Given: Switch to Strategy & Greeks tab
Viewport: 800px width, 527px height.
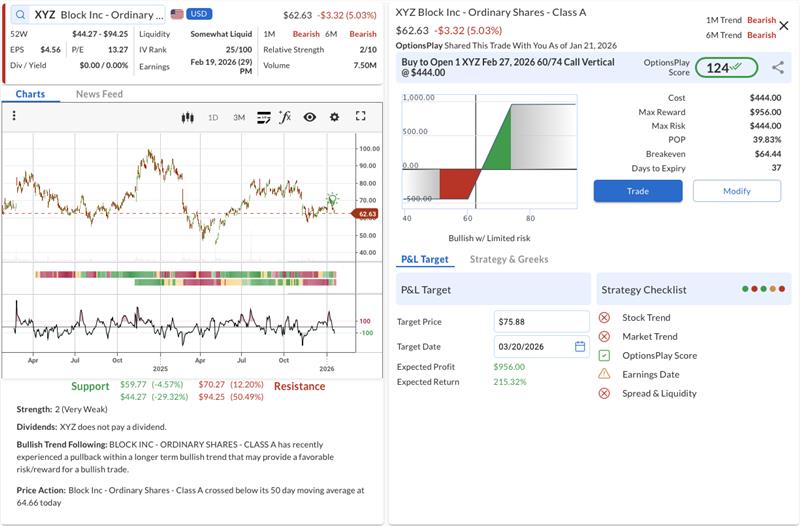Looking at the screenshot, I should 509,260.
